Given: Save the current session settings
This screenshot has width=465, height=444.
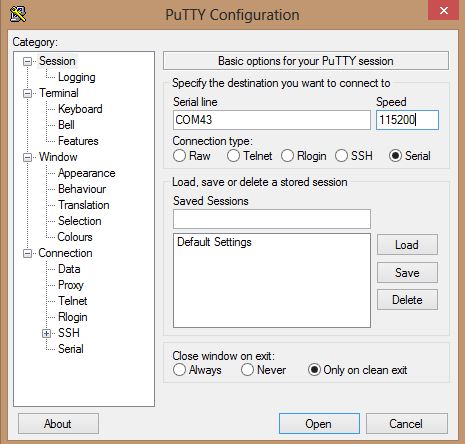Looking at the screenshot, I should [x=407, y=273].
